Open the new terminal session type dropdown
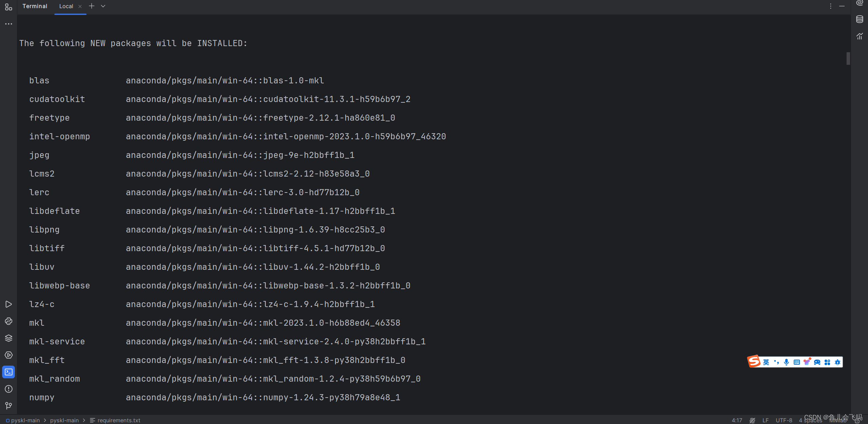Screen dimensions: 868x424 click(x=103, y=6)
